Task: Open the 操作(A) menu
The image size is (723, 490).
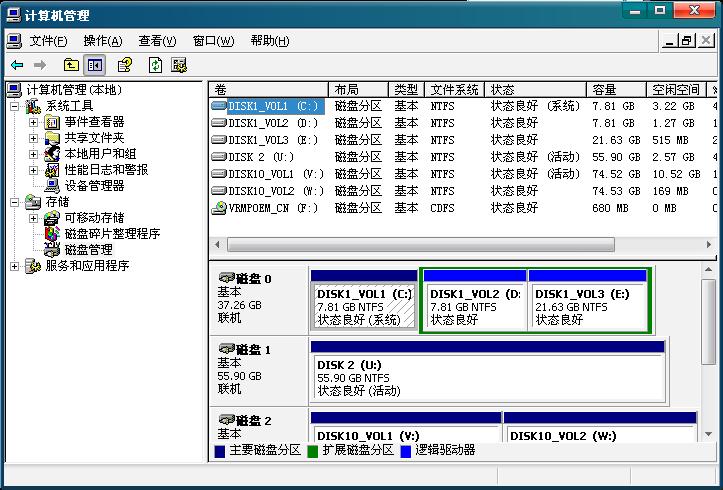Action: 102,41
